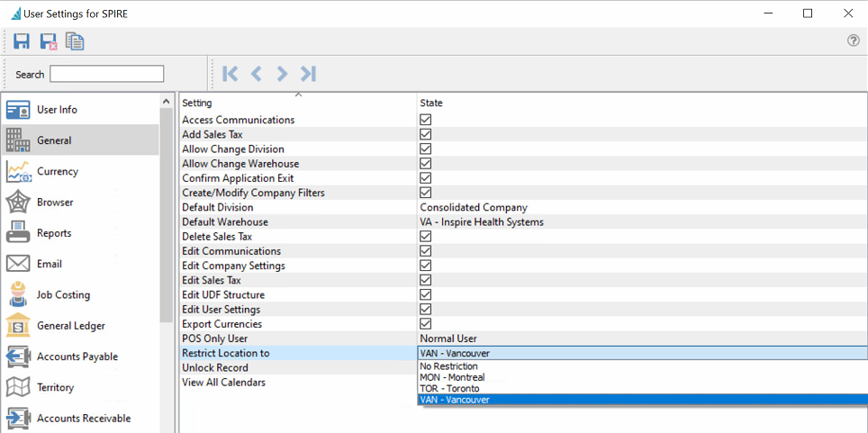Open Default Division value Consolidated Company

point(474,208)
